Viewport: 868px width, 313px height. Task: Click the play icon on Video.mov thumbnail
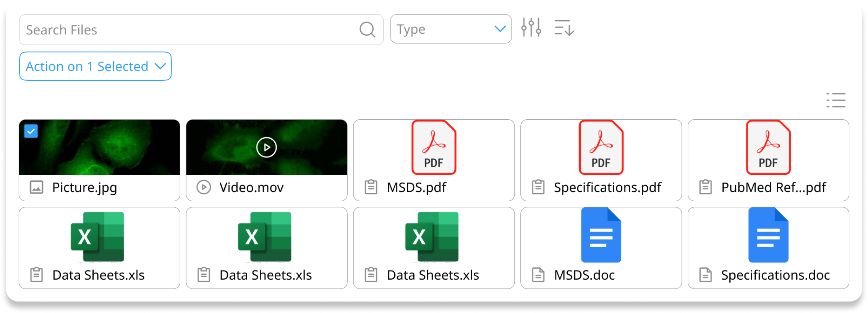tap(266, 147)
